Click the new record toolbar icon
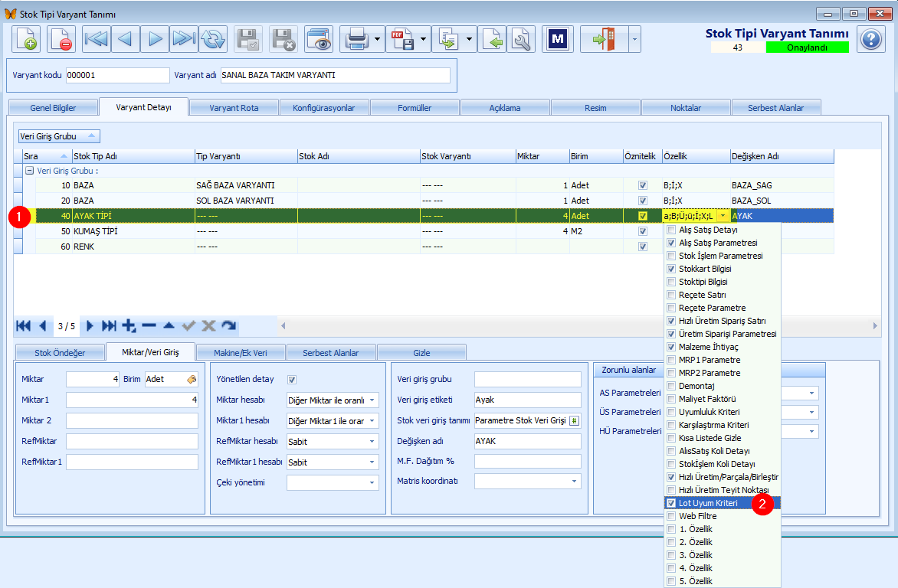 click(26, 40)
